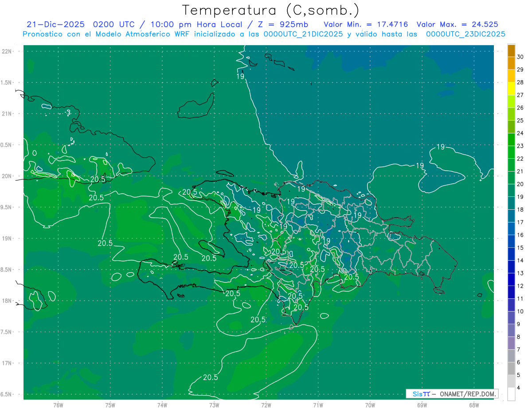Click the 72W longitude axis label
The height and width of the screenshot is (411, 532).
[x=266, y=405]
